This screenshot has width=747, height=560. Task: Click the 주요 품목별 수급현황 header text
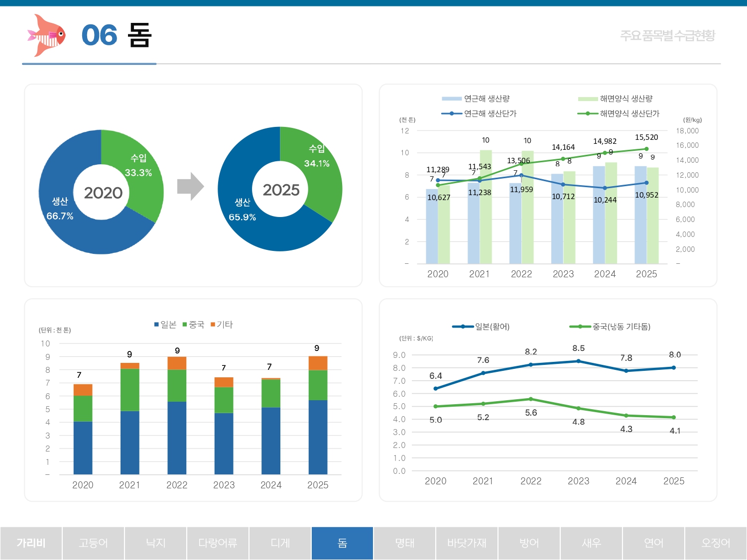click(x=667, y=35)
